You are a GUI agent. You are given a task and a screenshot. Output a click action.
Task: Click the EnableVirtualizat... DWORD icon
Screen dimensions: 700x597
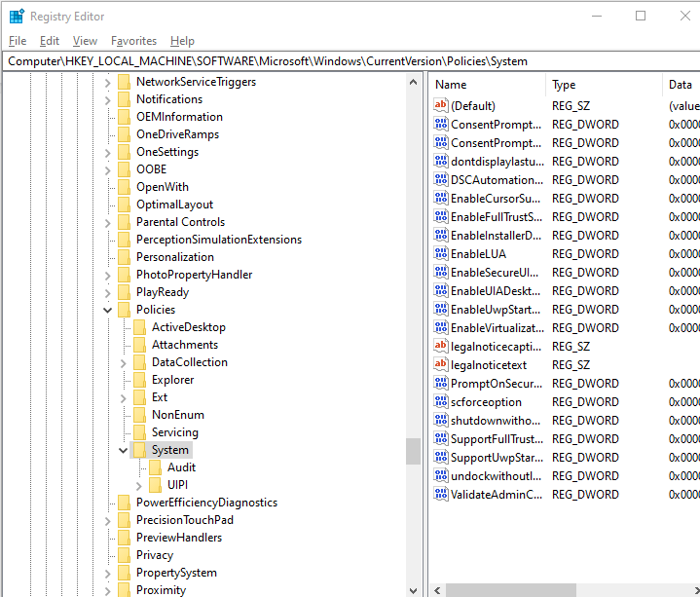(x=441, y=328)
